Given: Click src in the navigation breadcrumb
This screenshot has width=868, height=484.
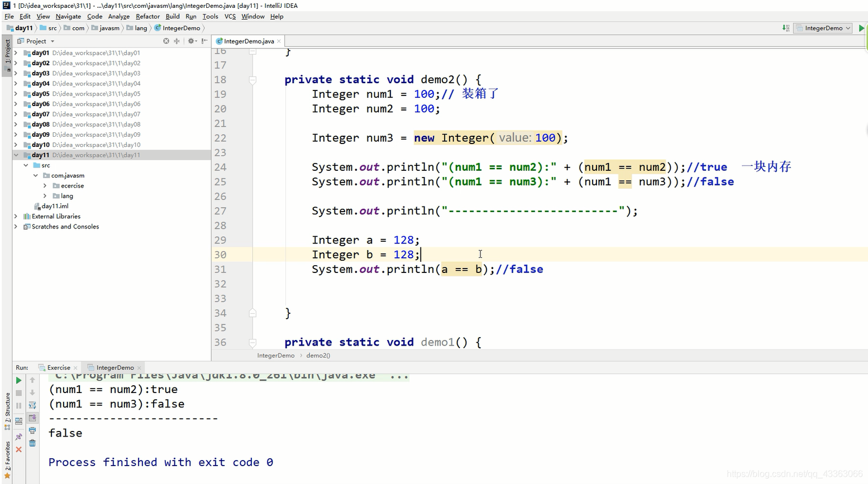Looking at the screenshot, I should (x=49, y=28).
